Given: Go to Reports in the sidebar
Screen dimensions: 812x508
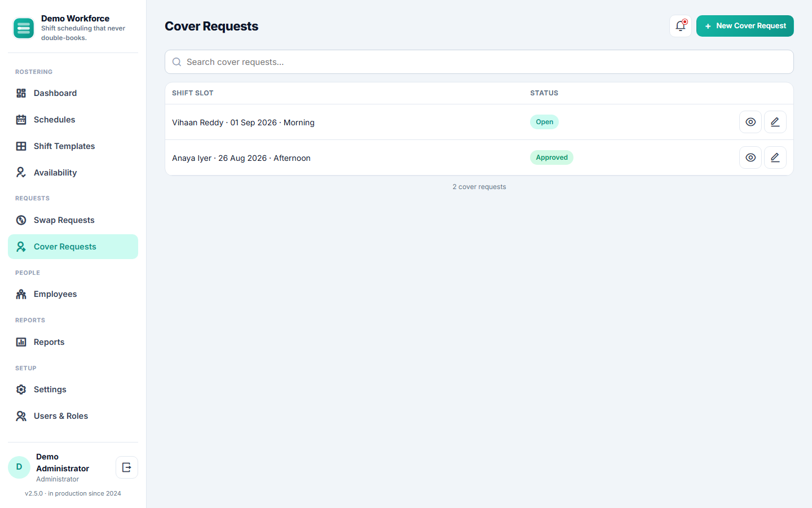Looking at the screenshot, I should click(x=73, y=342).
